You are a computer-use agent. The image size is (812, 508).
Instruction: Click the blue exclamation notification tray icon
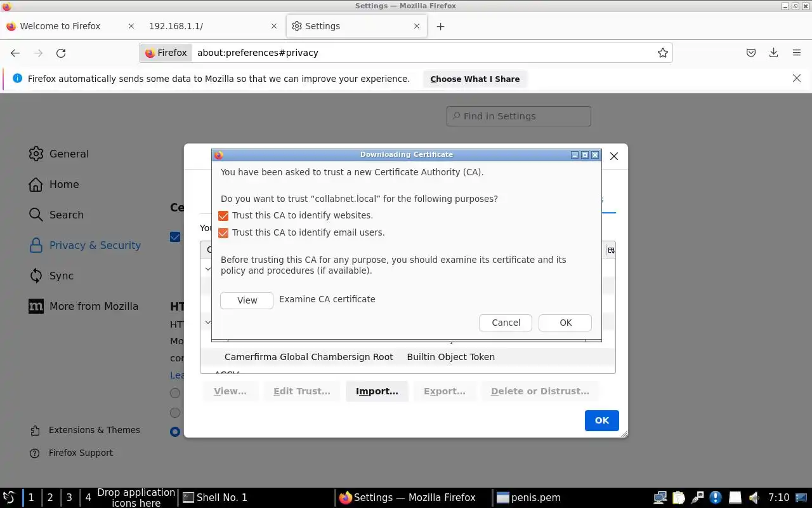click(716, 498)
